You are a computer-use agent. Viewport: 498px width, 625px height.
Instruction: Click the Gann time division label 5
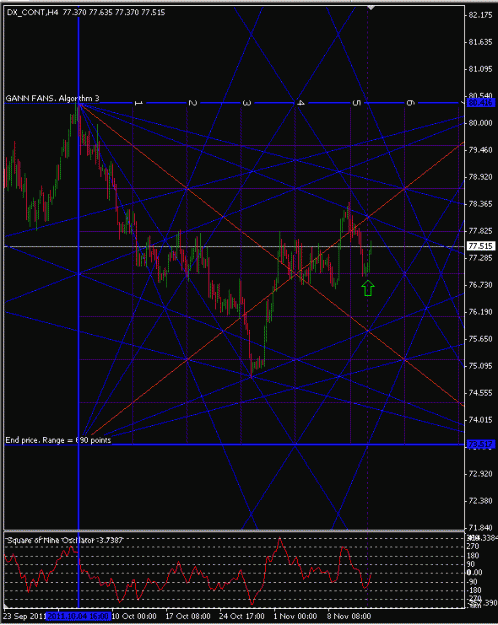pyautogui.click(x=356, y=103)
